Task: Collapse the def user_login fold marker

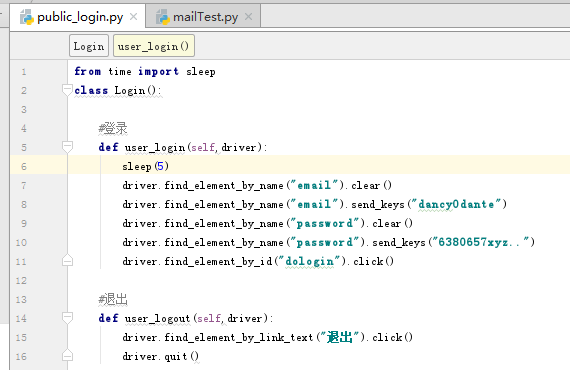Action: tap(67, 147)
